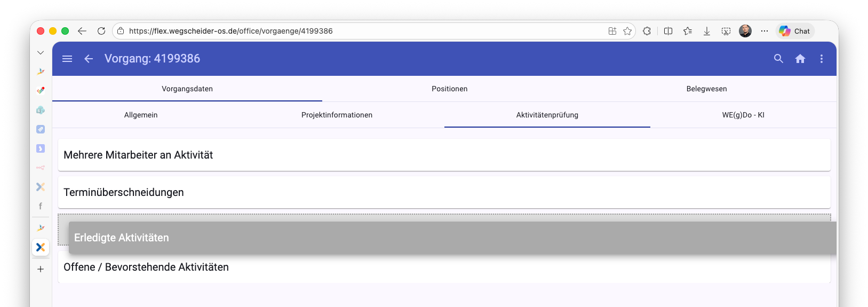Open the Copilot Chat button
The image size is (868, 307).
795,31
